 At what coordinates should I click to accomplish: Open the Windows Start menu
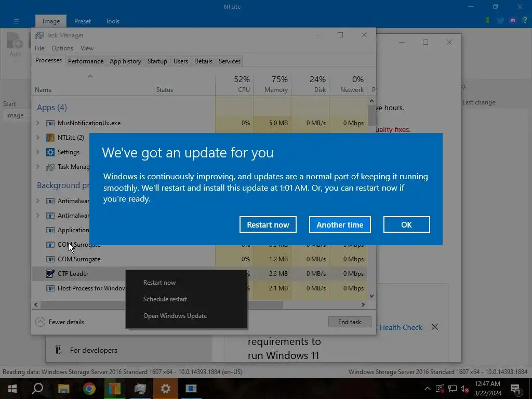pyautogui.click(x=12, y=389)
